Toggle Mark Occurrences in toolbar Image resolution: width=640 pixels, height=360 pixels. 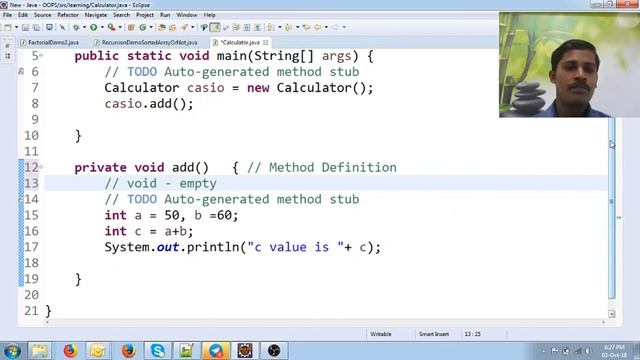[x=214, y=27]
